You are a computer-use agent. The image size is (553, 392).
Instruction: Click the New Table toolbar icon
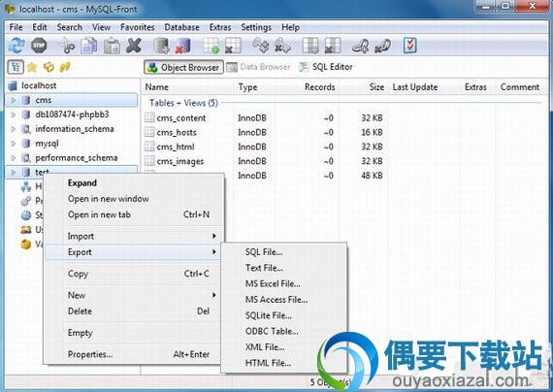coord(211,46)
